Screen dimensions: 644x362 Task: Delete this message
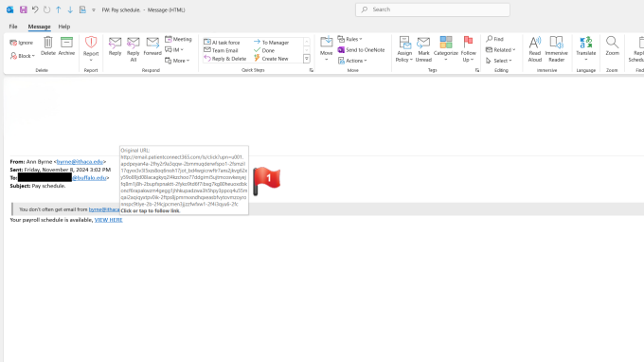coord(48,46)
